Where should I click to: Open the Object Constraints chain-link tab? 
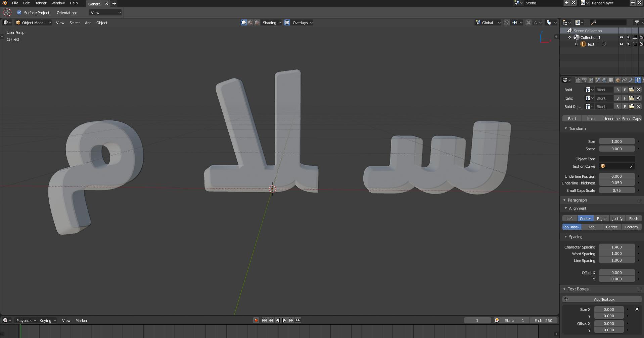(625, 80)
